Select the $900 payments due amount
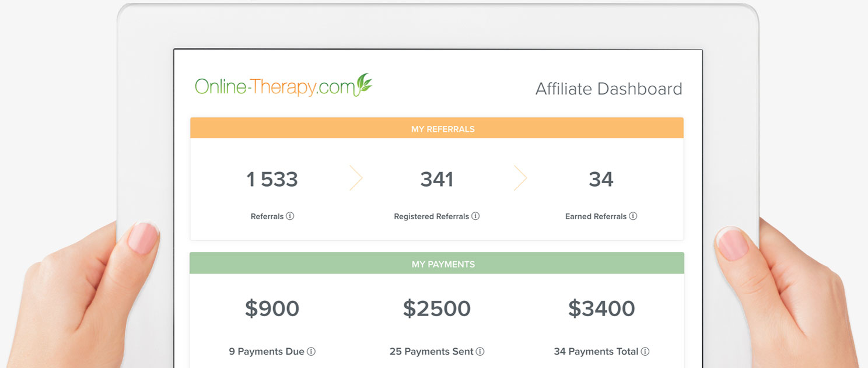The image size is (868, 368). (x=272, y=309)
